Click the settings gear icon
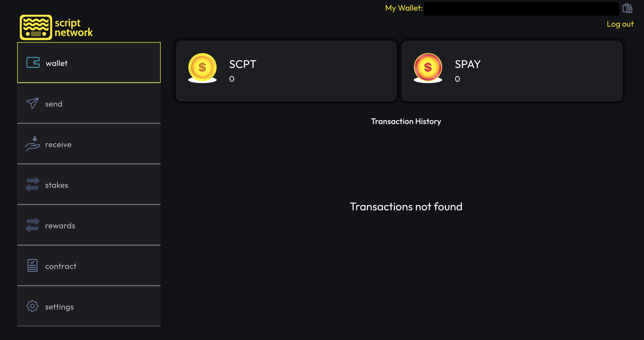This screenshot has width=644, height=340. [32, 306]
